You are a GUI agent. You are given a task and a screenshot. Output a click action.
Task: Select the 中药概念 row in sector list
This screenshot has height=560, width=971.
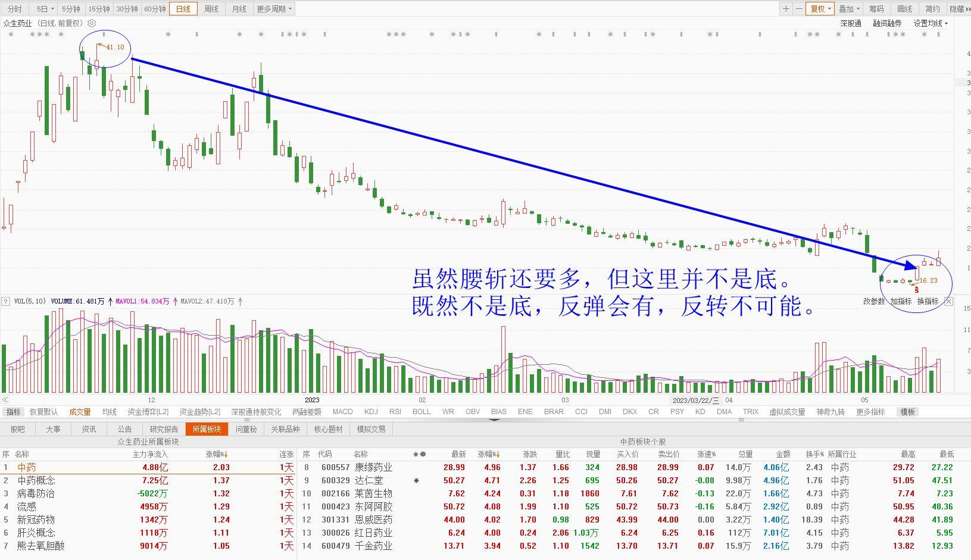click(x=148, y=480)
